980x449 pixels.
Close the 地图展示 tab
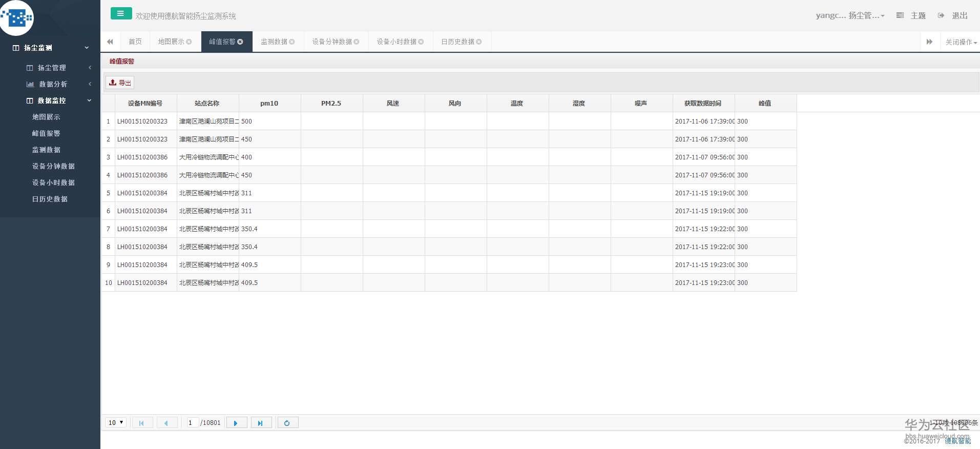click(189, 42)
